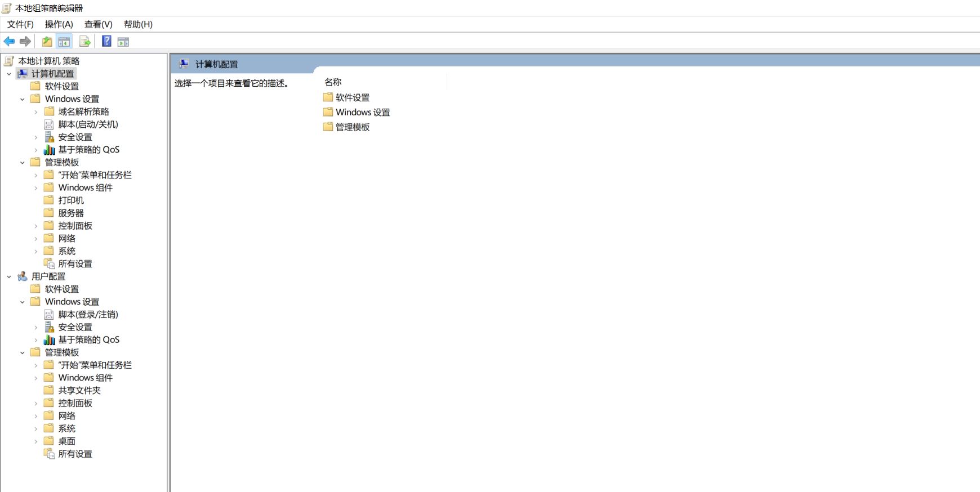Expand 系统 under 计算机配置
The width and height of the screenshot is (980, 492).
(x=36, y=251)
